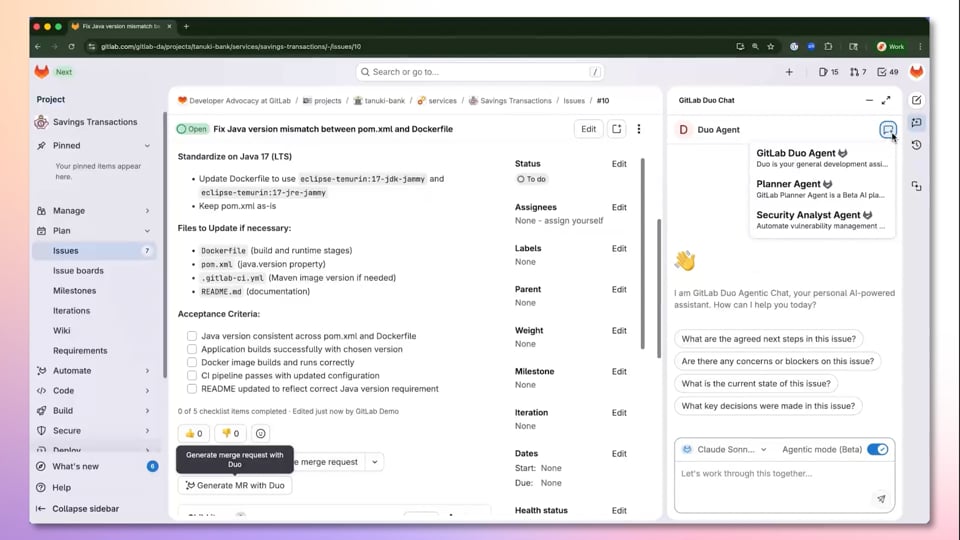Image resolution: width=960 pixels, height=540 pixels.
Task: Click the Savings Transactions project avatar
Action: pos(41,122)
